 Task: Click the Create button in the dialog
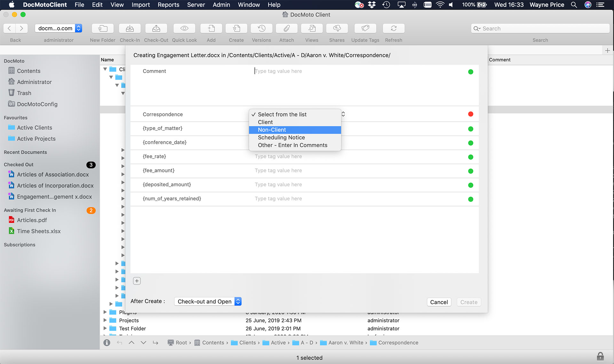(469, 302)
